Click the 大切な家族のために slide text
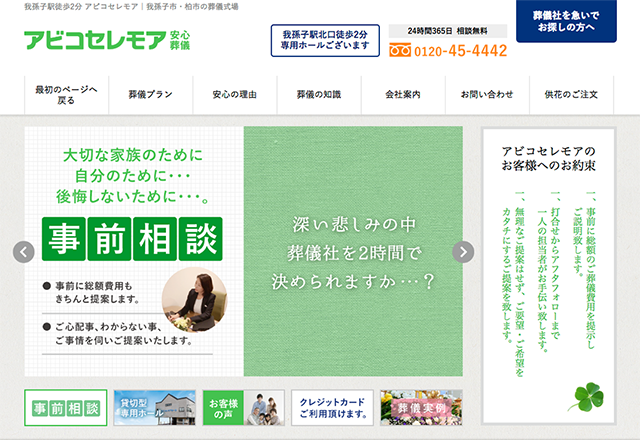This screenshot has width=640, height=440. (133, 155)
